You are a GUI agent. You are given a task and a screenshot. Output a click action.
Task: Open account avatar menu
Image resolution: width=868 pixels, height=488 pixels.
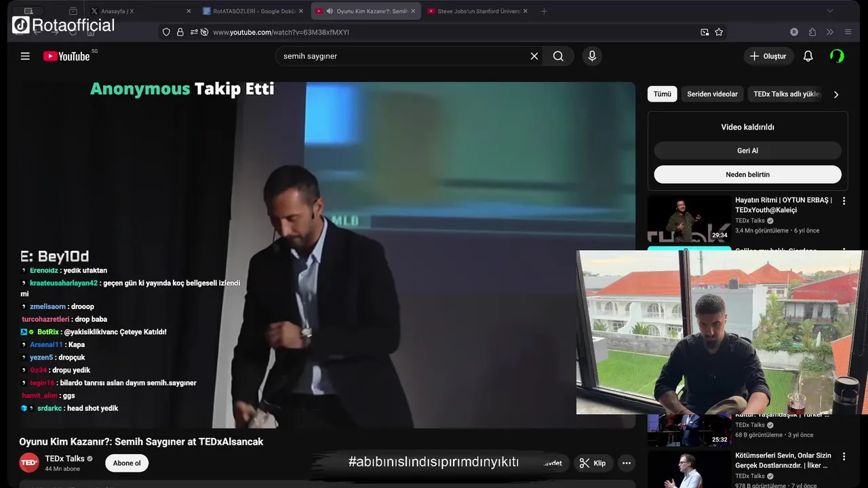(837, 56)
